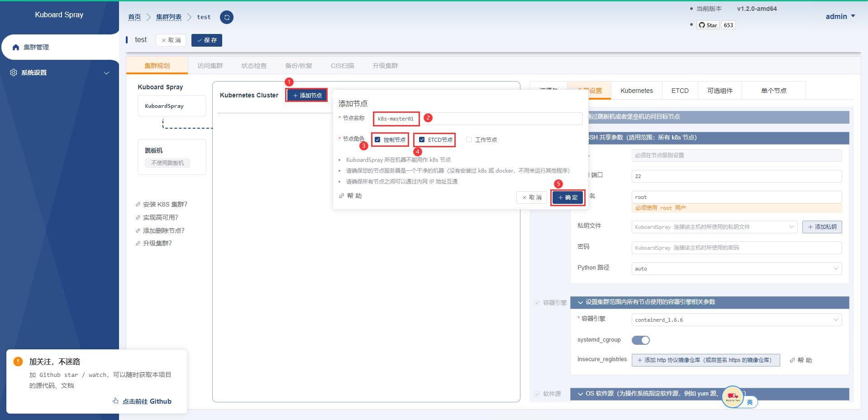Toggle the systemd_cgroup switch
868x420 pixels.
[x=641, y=340]
